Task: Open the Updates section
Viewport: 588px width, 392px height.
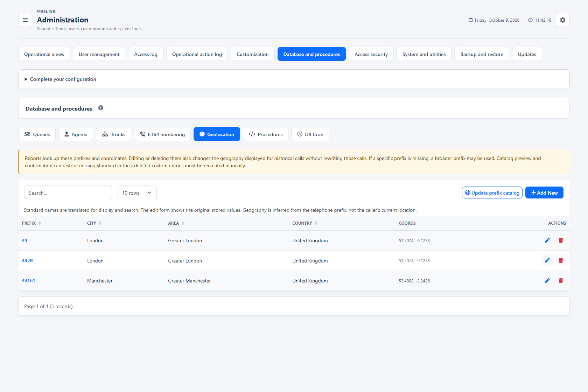Action: [527, 54]
